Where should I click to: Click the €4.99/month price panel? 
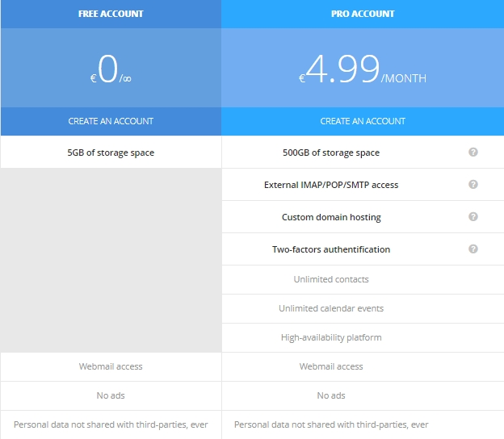coord(363,68)
